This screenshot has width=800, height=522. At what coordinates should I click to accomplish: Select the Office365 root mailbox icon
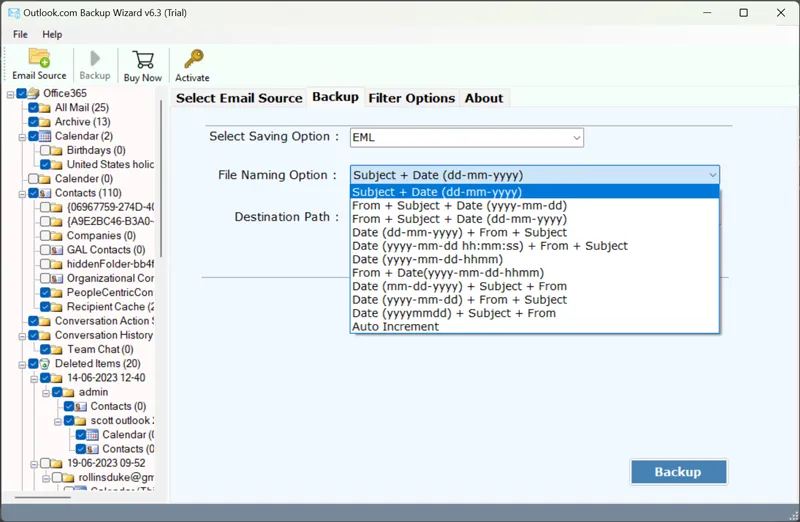[x=34, y=94]
